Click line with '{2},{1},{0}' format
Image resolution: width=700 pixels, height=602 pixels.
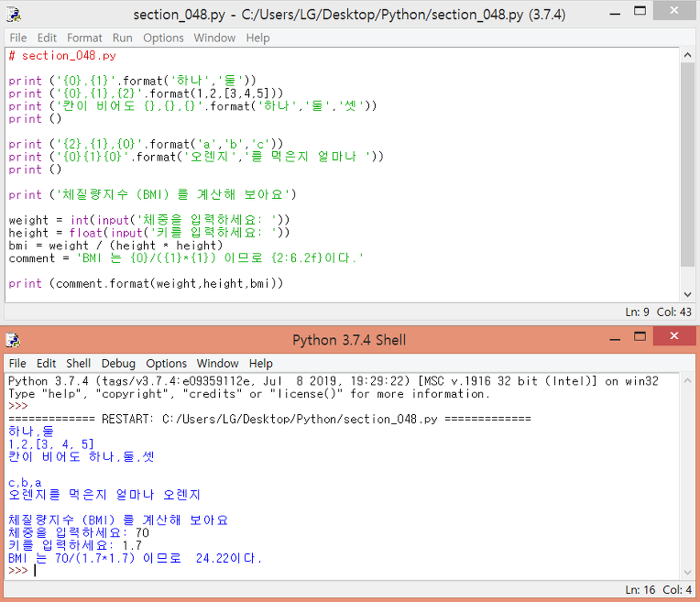146,144
